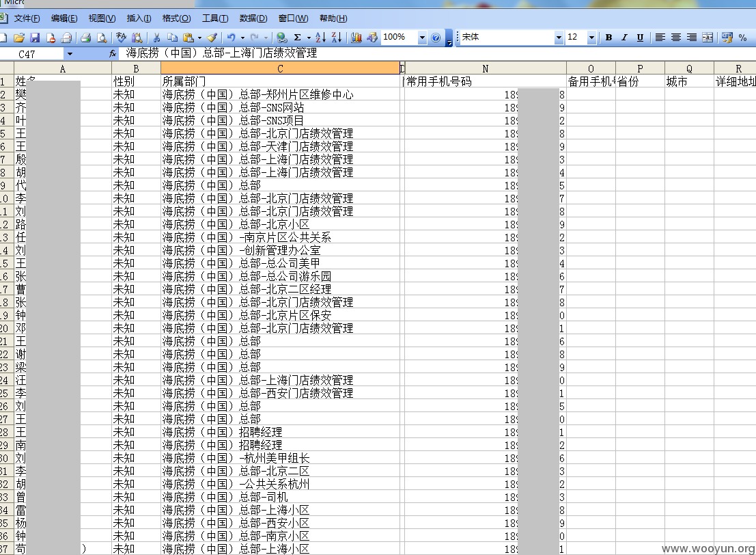Toggle italic formatting
This screenshot has height=555, width=756.
pyautogui.click(x=624, y=37)
